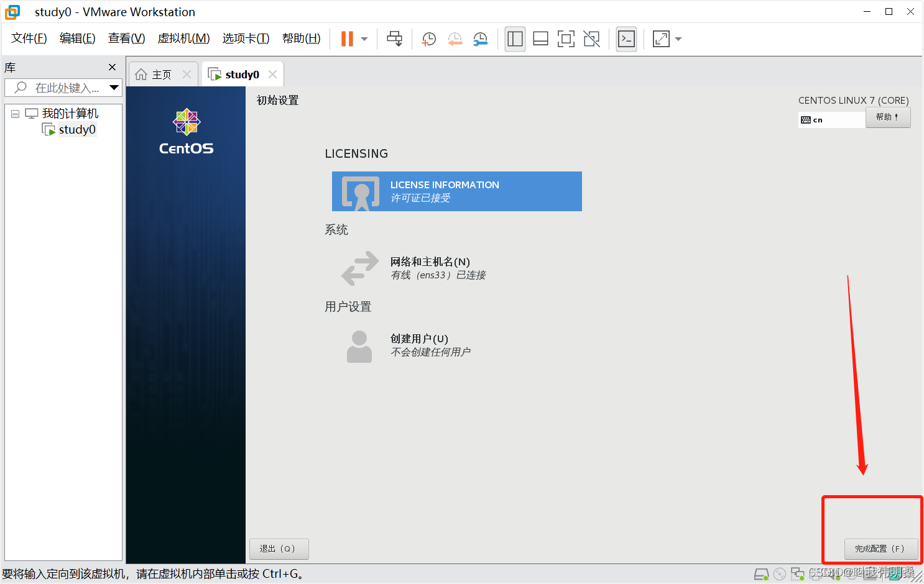Click the cn keyboard layout indicator
This screenshot has height=584, width=924.
831,120
